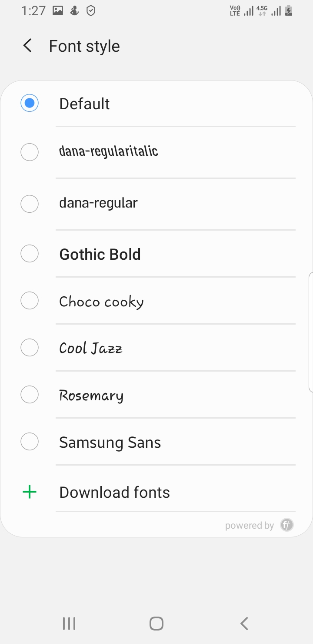Viewport: 313px width, 644px height.
Task: Tap the battery icon in status bar
Action: click(289, 11)
